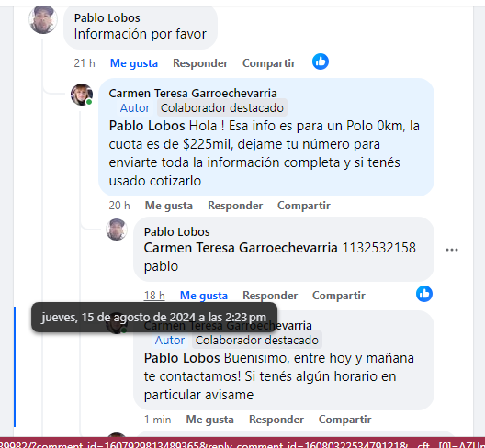Open Pablo Lobos' profile picture at the top

(x=43, y=19)
